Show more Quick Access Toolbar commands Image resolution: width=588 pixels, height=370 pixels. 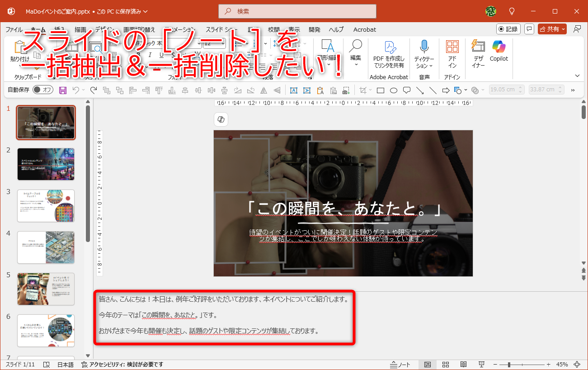pos(572,90)
